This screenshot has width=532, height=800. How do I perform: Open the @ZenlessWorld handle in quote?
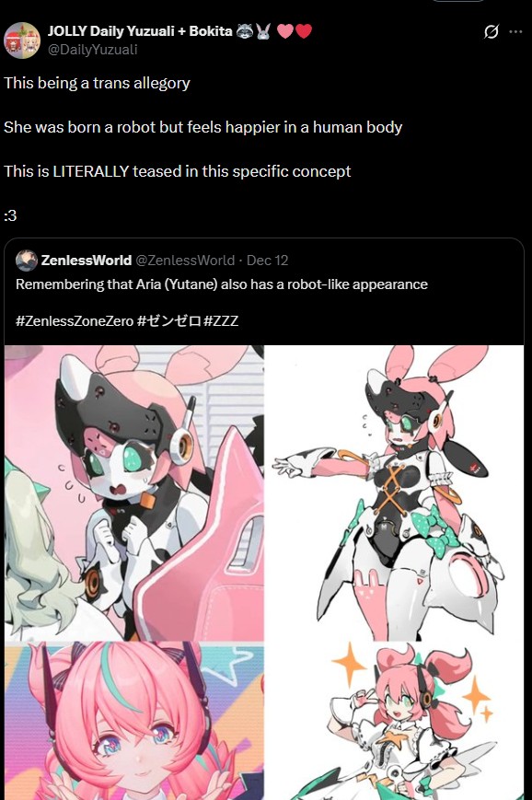coord(185,261)
